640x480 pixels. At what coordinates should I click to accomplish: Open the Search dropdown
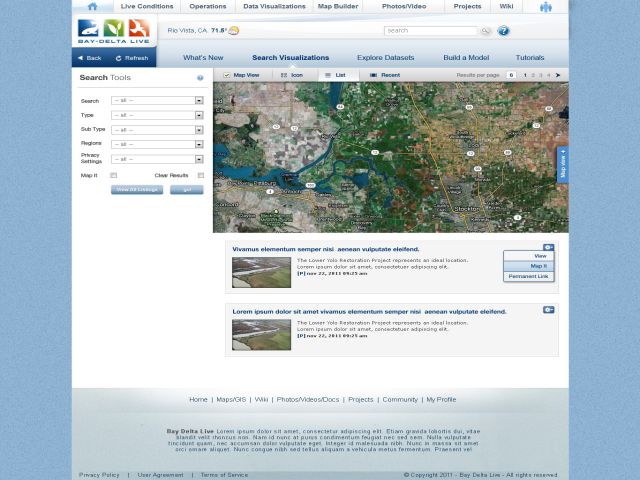[x=157, y=100]
